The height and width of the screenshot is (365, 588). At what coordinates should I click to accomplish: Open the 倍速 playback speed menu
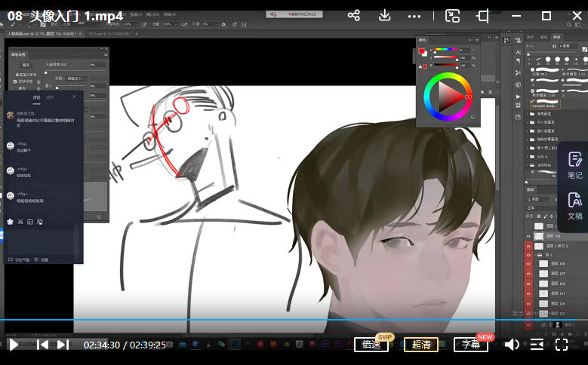click(x=371, y=345)
